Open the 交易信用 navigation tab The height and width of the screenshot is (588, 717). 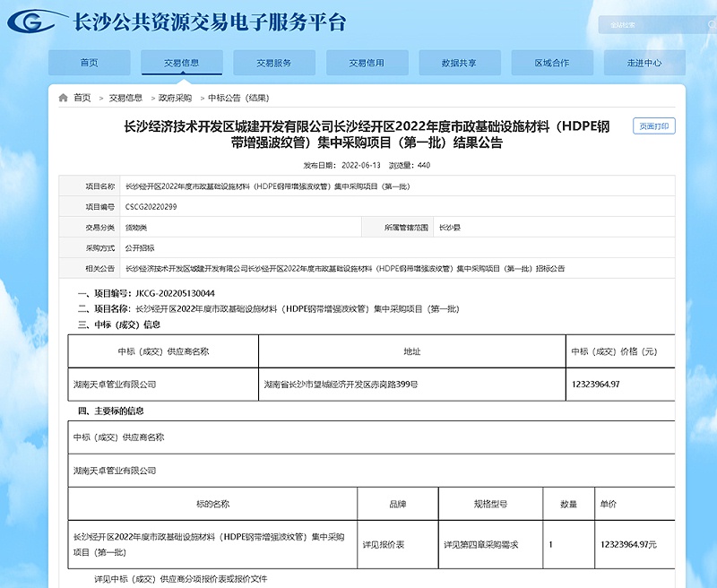click(368, 62)
